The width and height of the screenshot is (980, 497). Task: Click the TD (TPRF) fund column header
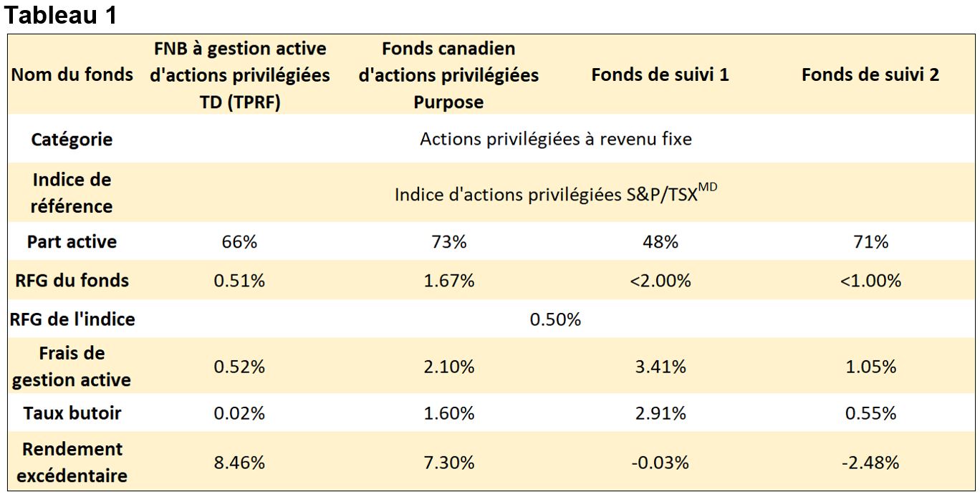pyautogui.click(x=239, y=75)
